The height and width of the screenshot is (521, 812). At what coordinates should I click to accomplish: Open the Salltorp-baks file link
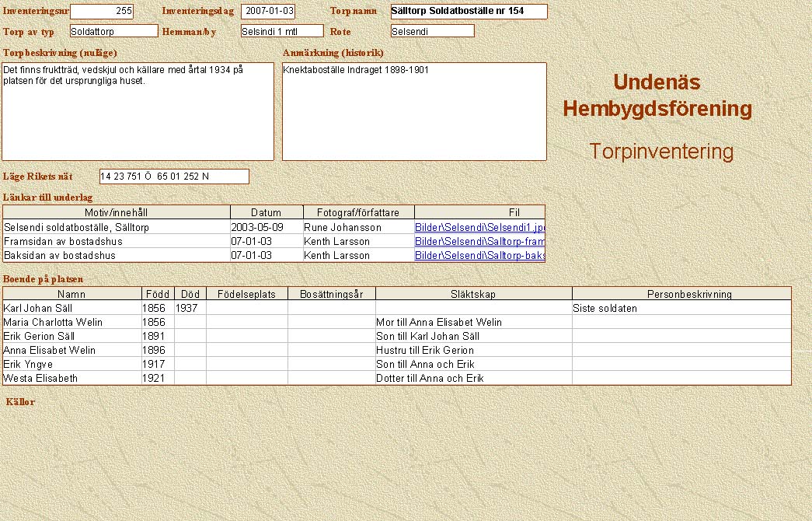point(479,256)
